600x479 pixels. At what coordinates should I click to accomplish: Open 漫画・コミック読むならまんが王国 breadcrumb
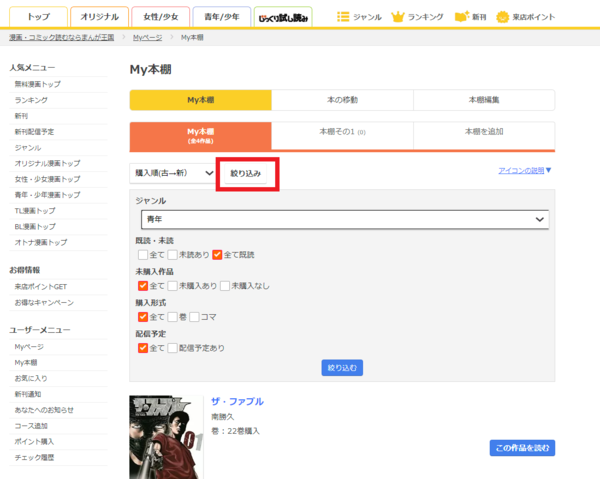coord(62,37)
